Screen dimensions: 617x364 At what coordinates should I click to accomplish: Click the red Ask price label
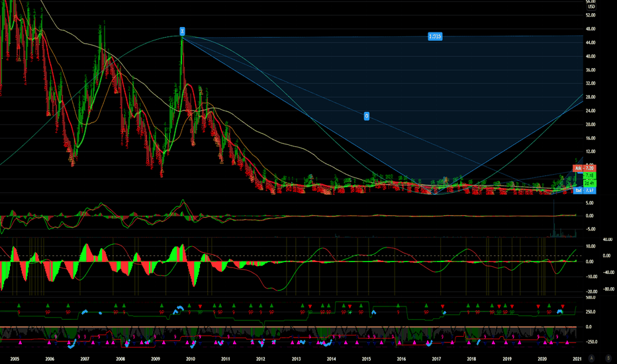click(585, 168)
